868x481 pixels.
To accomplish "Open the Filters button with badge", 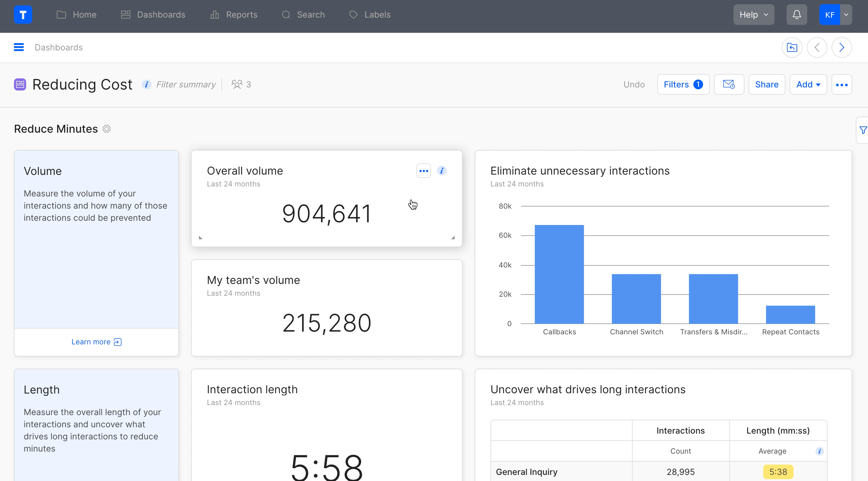I will pos(683,84).
